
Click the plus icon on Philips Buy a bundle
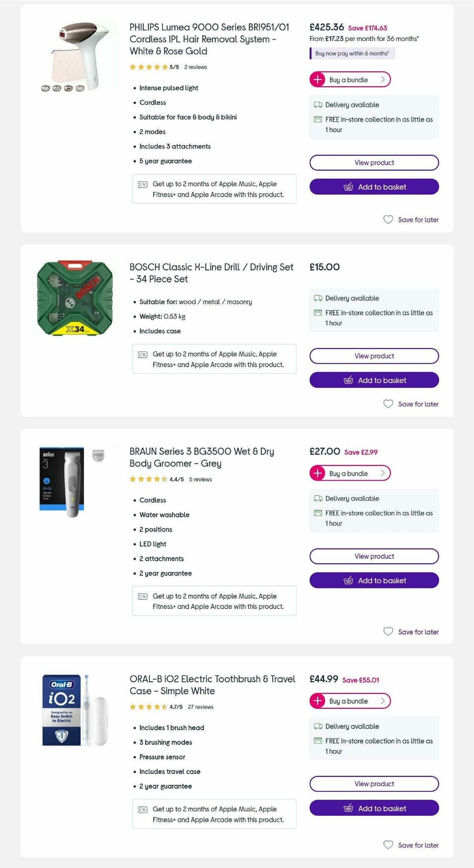[317, 79]
